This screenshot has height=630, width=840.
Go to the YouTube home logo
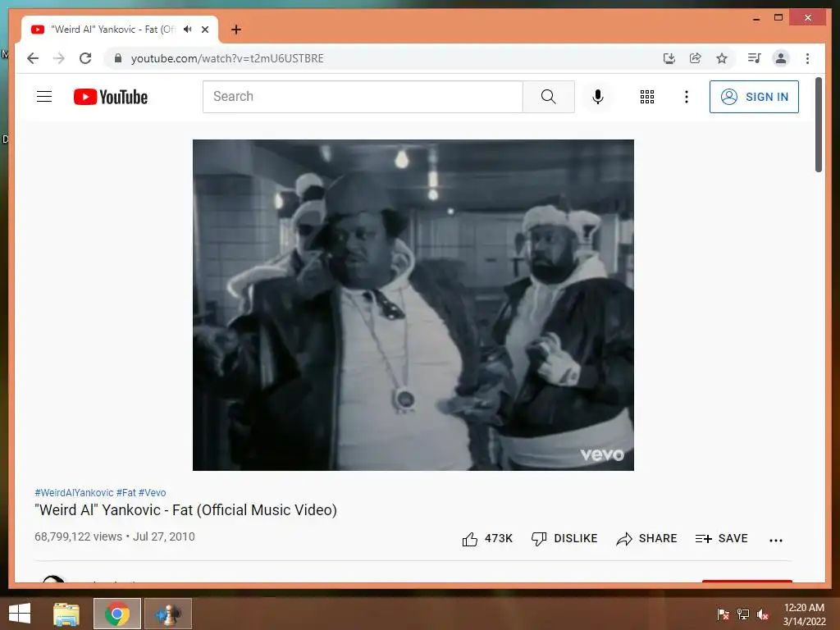point(111,97)
